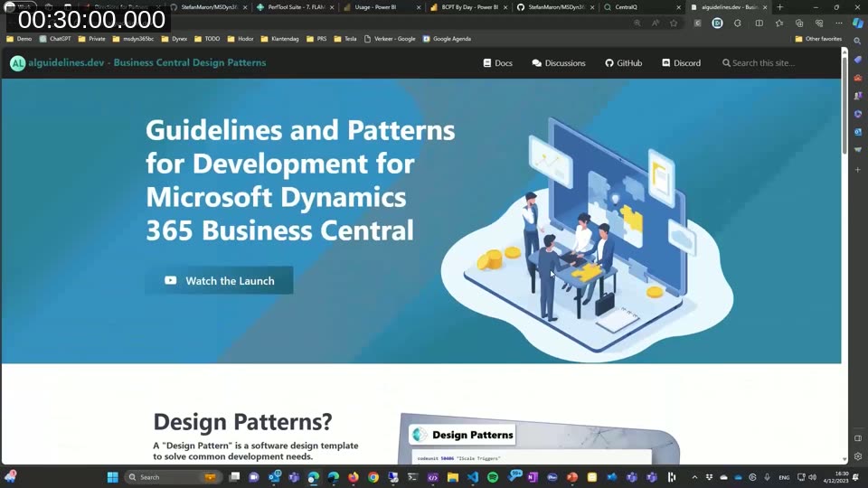Screen dimensions: 868x488
Task: Open the Hodor favorites folder
Action: [x=241, y=39]
